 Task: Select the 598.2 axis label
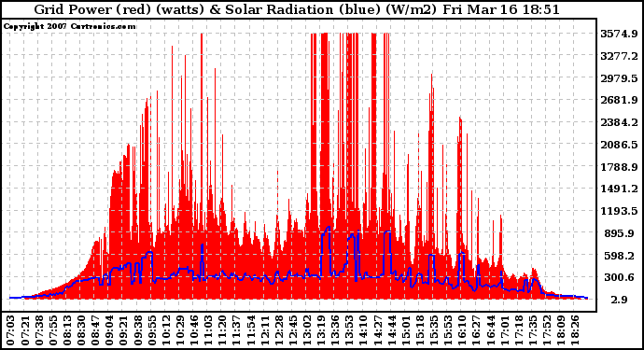pyautogui.click(x=619, y=255)
